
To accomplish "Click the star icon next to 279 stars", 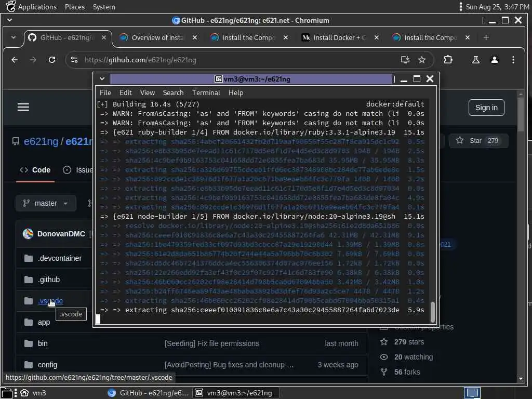I will (384, 342).
